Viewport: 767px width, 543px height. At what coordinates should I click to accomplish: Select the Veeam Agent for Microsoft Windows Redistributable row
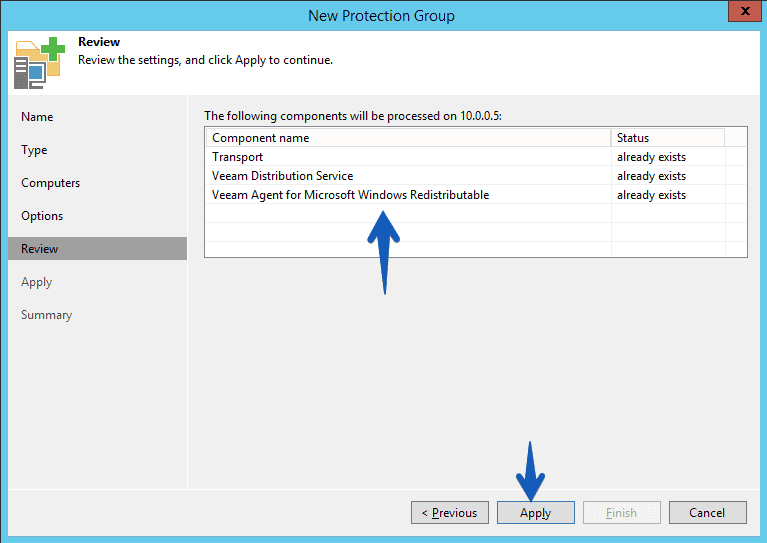(x=475, y=195)
